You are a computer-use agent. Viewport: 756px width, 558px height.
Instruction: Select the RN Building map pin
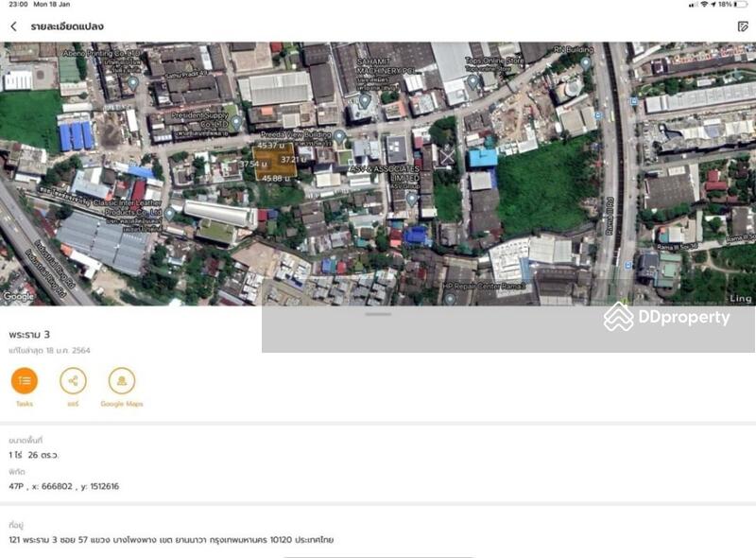586,62
